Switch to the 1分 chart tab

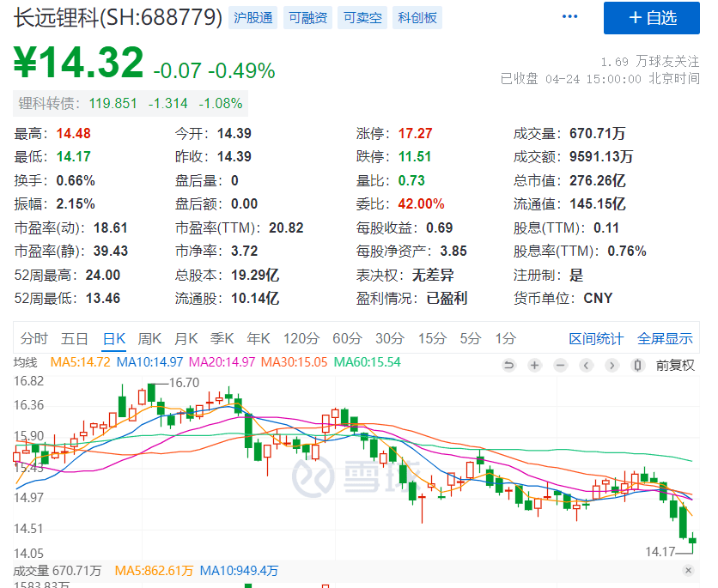point(505,338)
